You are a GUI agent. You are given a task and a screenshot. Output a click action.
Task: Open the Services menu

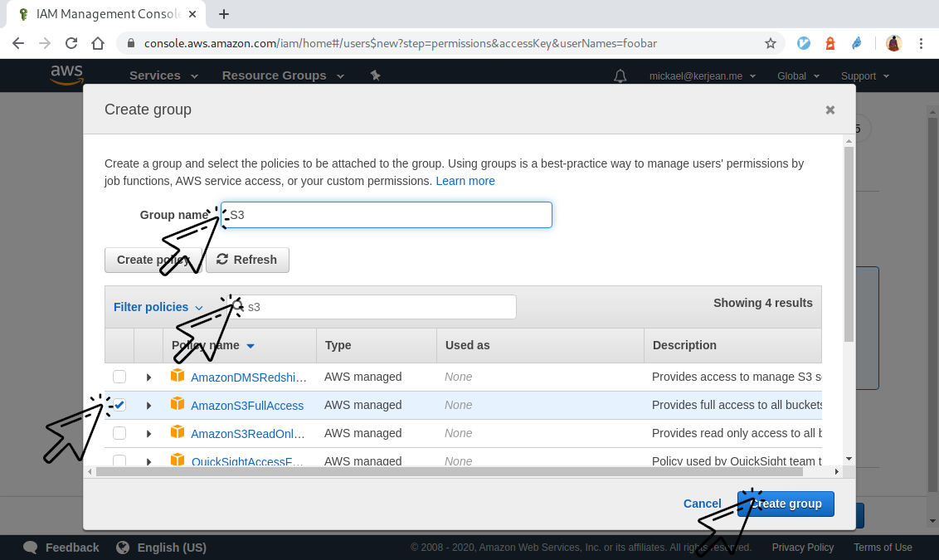point(163,75)
